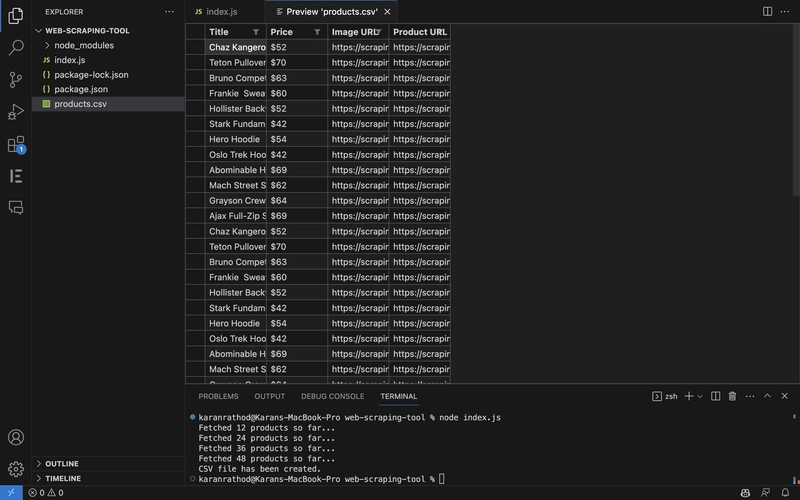
Task: Open package.json from the explorer
Action: click(80, 89)
